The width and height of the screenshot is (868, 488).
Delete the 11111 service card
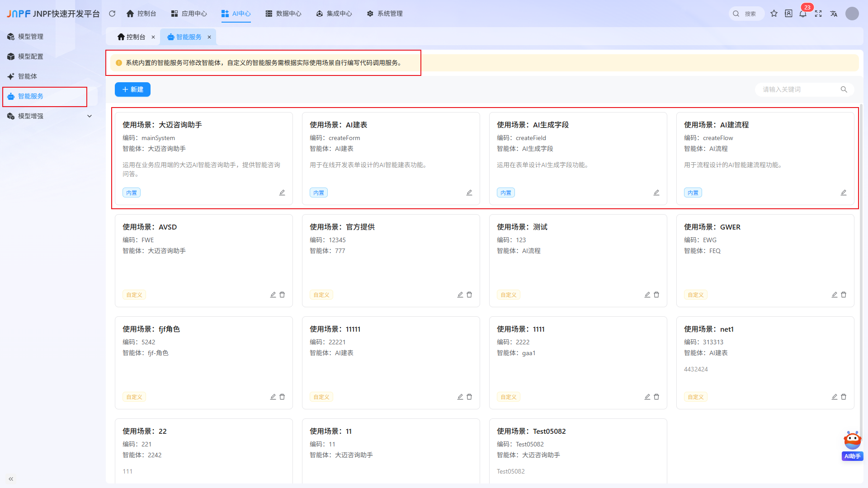tap(469, 397)
